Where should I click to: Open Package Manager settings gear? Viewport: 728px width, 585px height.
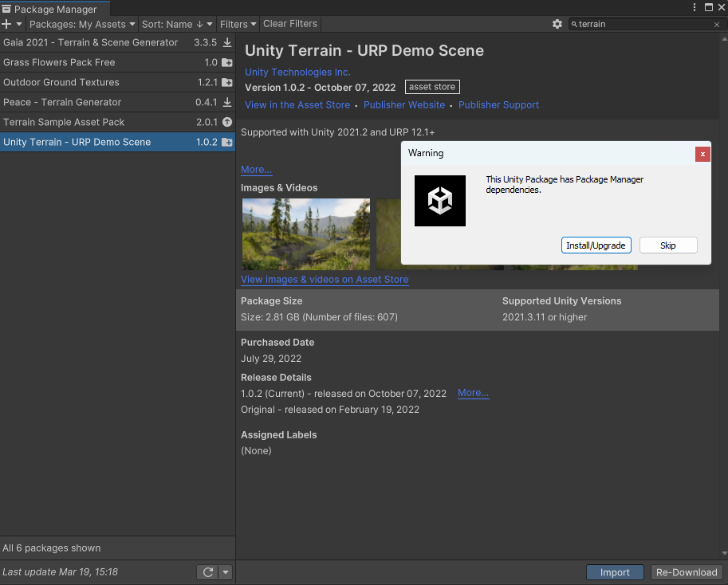tap(557, 24)
